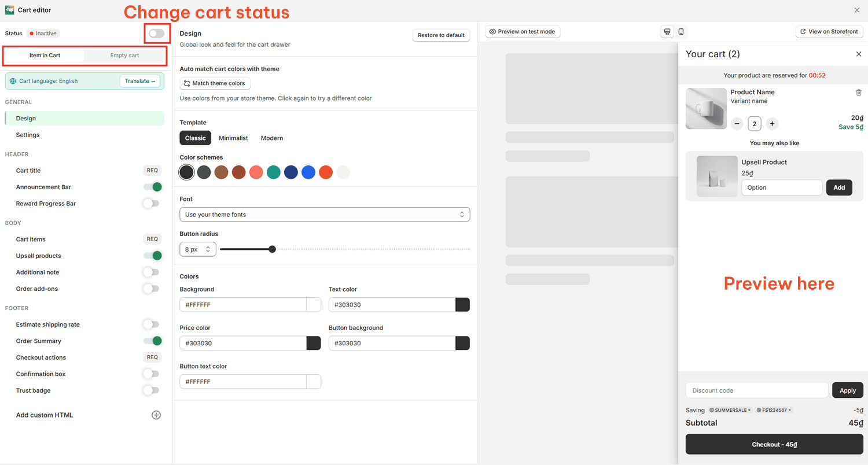The height and width of the screenshot is (465, 868).
Task: Pick the orange-red color scheme swatch
Action: 326,172
